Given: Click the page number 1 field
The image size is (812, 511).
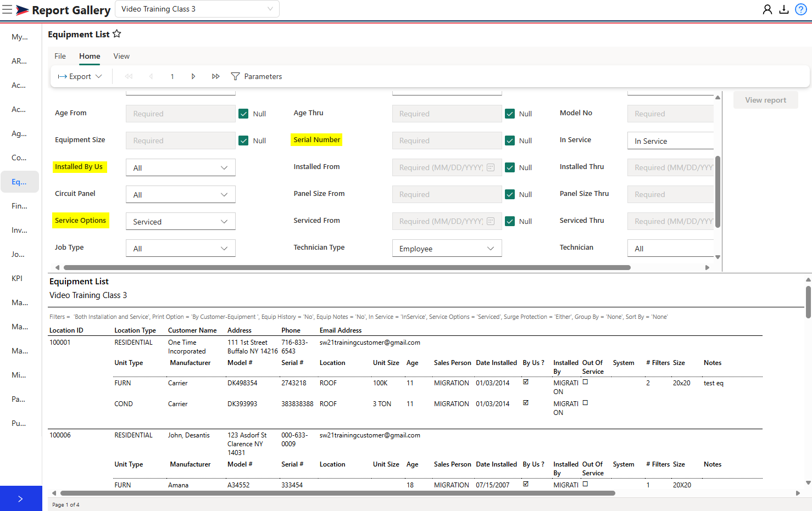Looking at the screenshot, I should 172,76.
